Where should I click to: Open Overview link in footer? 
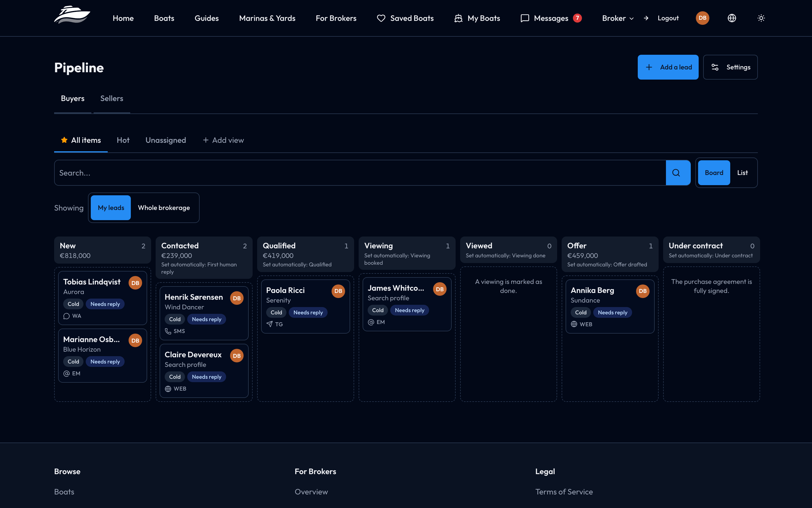311,492
